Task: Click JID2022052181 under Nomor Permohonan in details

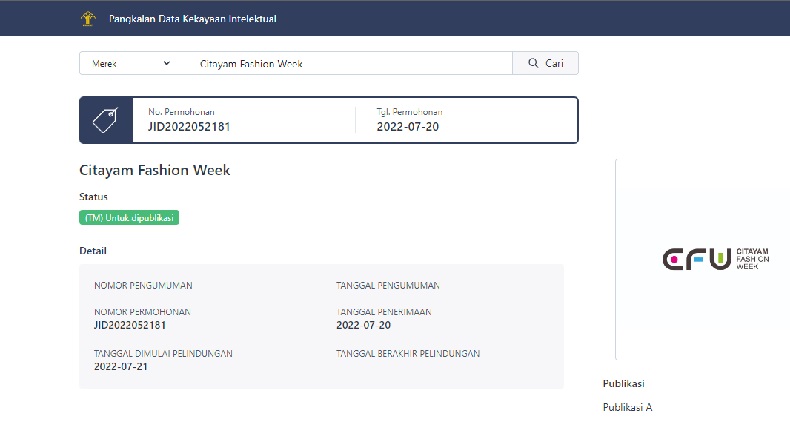Action: tap(129, 325)
